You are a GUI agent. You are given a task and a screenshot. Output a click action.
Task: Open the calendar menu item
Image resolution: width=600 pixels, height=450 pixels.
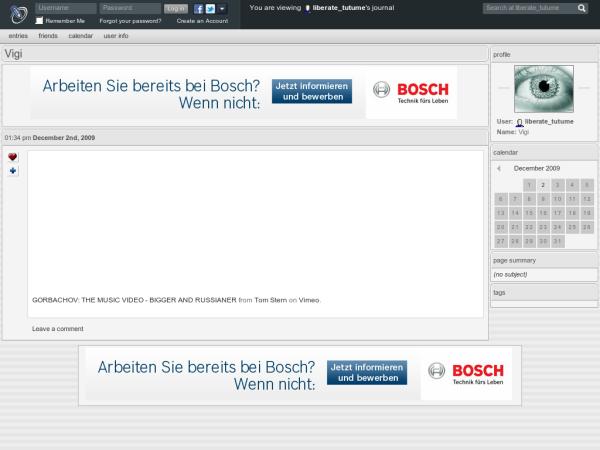(81, 36)
